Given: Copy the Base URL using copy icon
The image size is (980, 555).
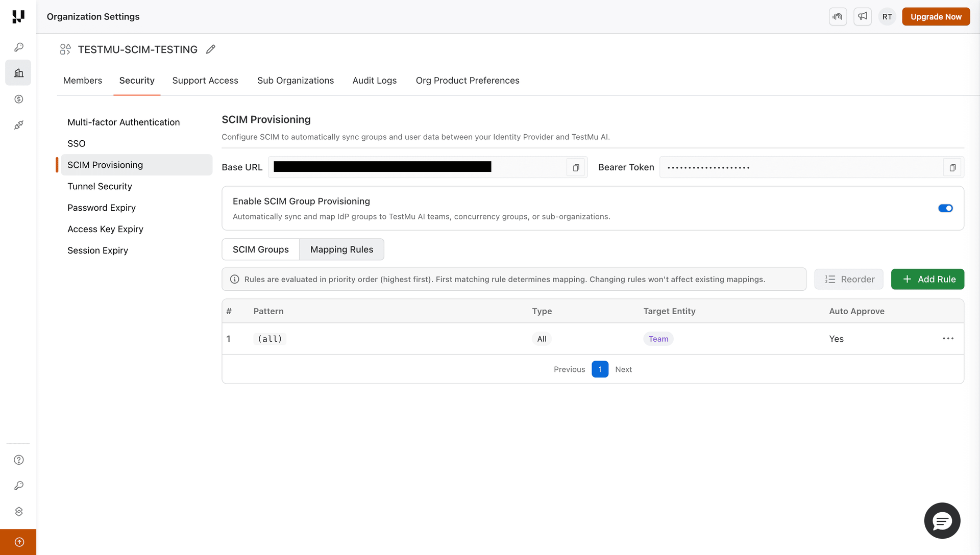Looking at the screenshot, I should pos(575,167).
